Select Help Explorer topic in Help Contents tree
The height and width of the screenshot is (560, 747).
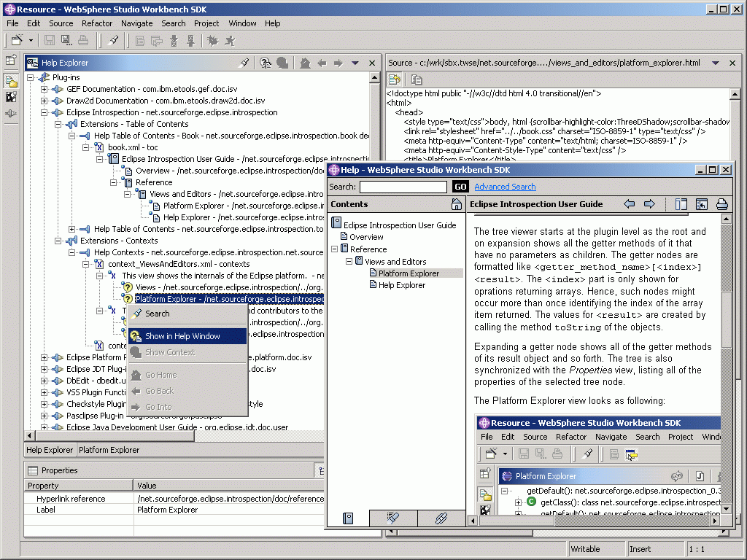402,285
